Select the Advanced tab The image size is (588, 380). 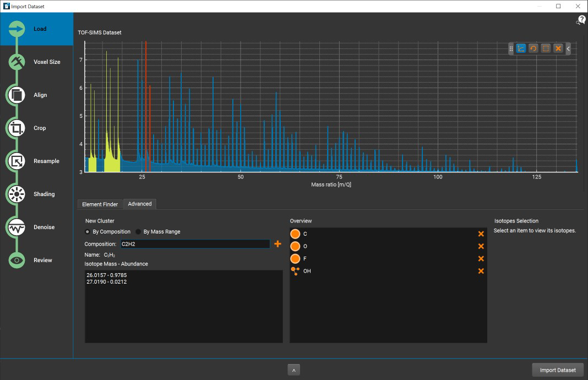pyautogui.click(x=140, y=204)
